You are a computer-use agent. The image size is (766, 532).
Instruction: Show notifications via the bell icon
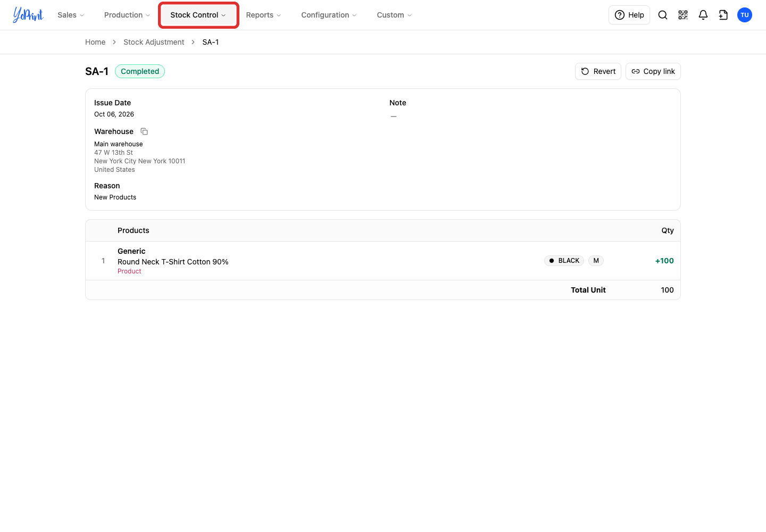pyautogui.click(x=703, y=15)
